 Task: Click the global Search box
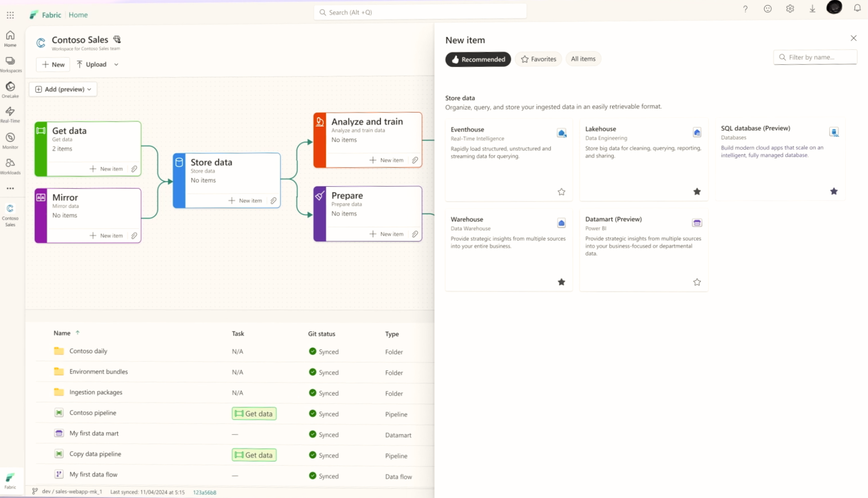click(x=420, y=12)
